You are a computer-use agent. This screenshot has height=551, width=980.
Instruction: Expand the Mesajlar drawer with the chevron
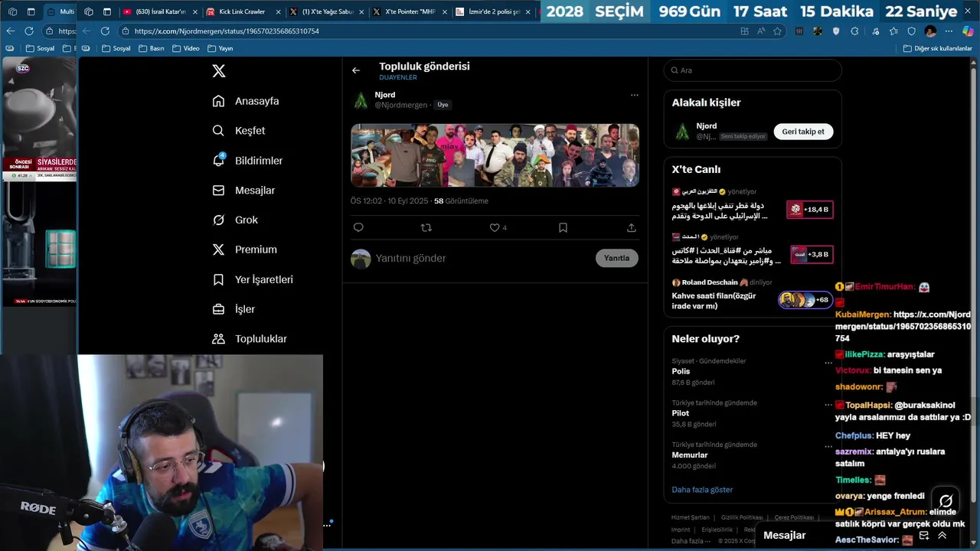(942, 536)
